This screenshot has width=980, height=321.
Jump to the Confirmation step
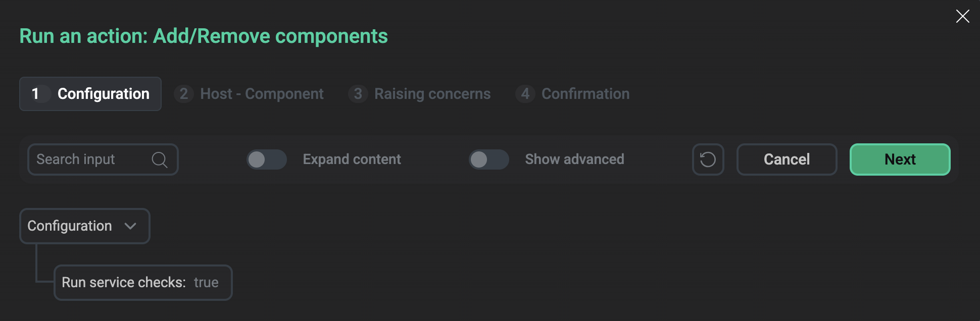coord(585,94)
